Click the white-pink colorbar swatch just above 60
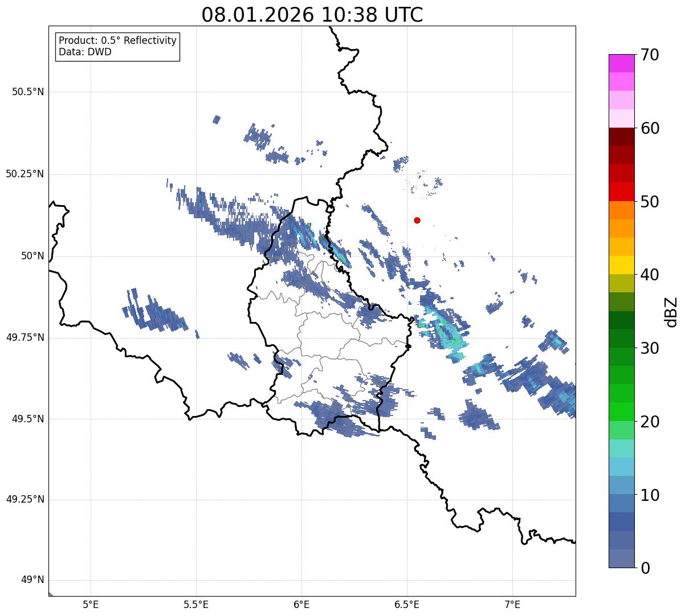This screenshot has width=685, height=616. point(621,119)
